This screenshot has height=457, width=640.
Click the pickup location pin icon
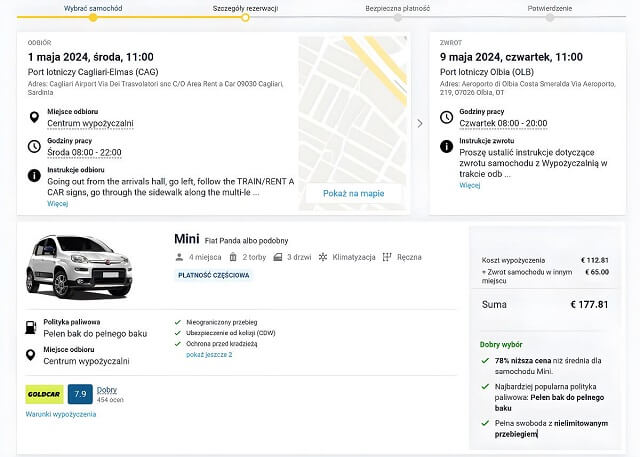click(x=35, y=118)
